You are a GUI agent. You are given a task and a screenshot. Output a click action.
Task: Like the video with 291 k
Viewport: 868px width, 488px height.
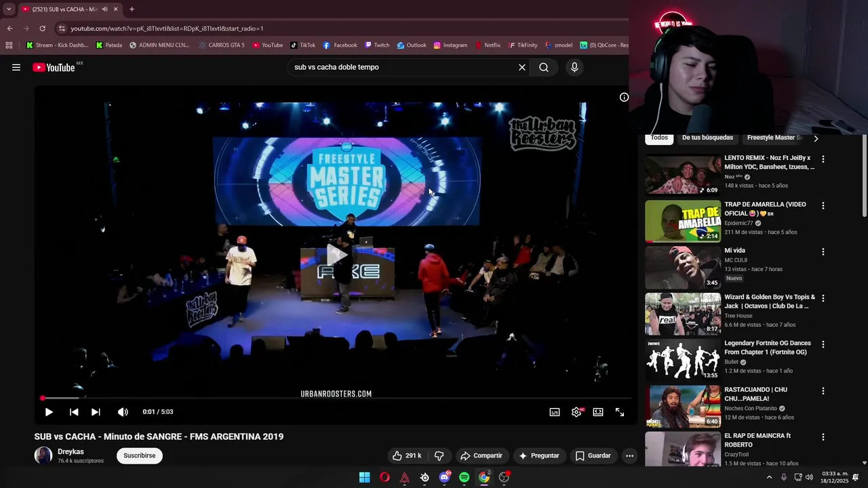click(407, 455)
